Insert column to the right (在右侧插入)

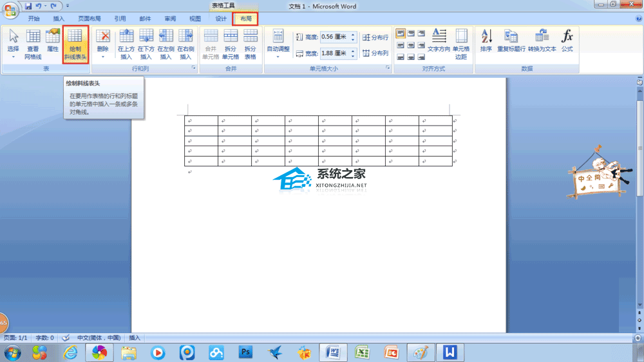coord(185,44)
